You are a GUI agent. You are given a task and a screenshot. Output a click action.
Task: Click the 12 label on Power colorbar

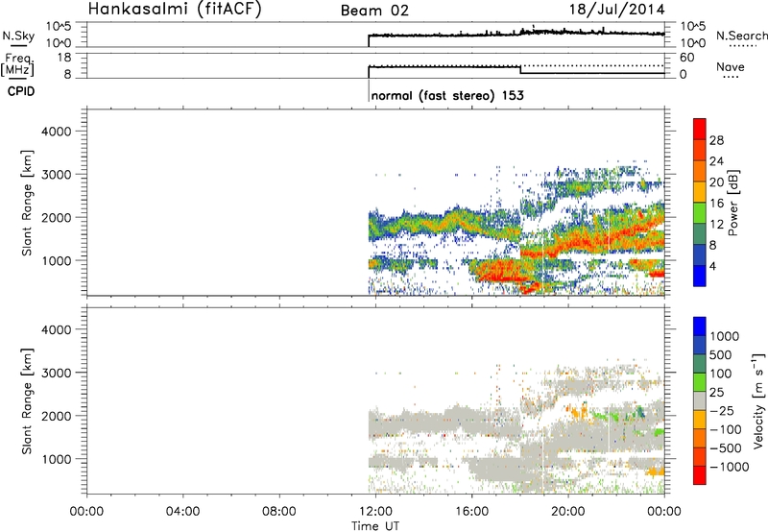pos(716,224)
